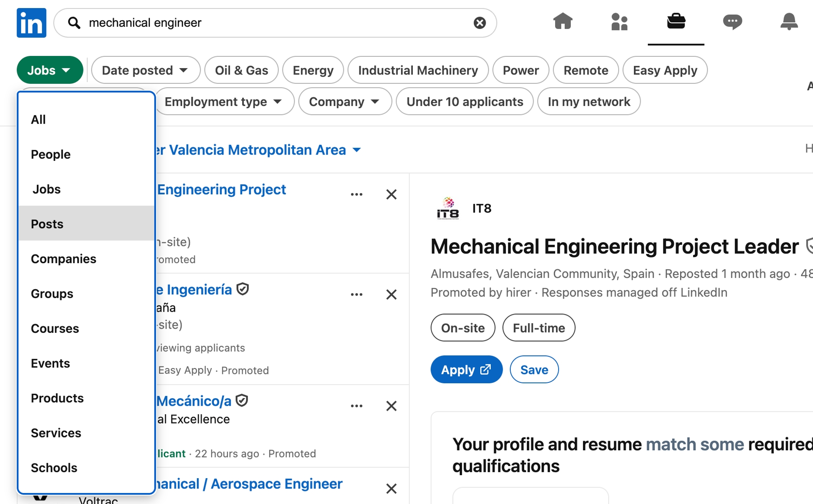Click the Mechanical Engineering Project Leader heading
The width and height of the screenshot is (813, 504).
click(x=614, y=246)
